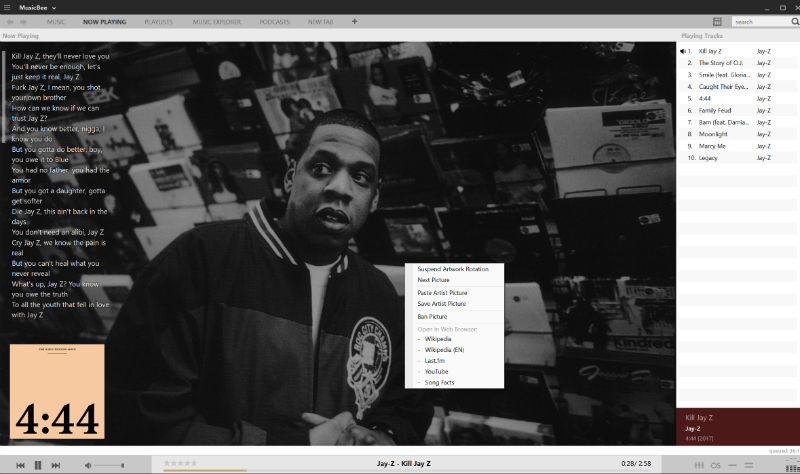Open the Podcasts tab

pos(274,22)
